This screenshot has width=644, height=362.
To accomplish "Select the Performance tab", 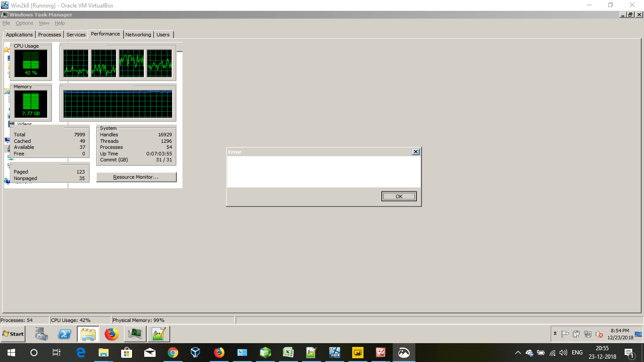I will (x=106, y=34).
